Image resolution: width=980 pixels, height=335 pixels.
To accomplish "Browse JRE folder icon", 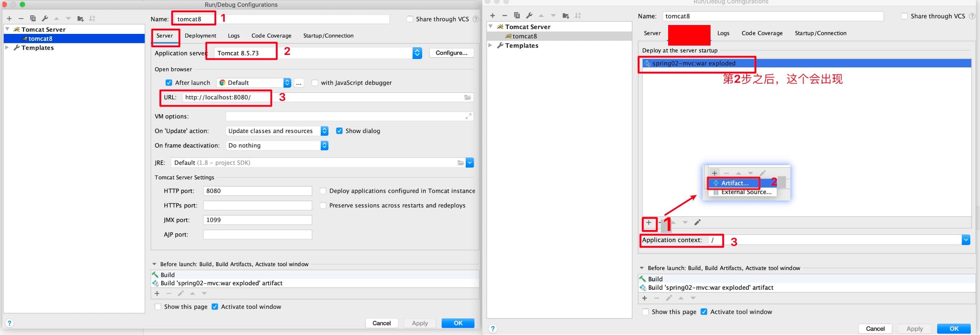I will pos(460,163).
